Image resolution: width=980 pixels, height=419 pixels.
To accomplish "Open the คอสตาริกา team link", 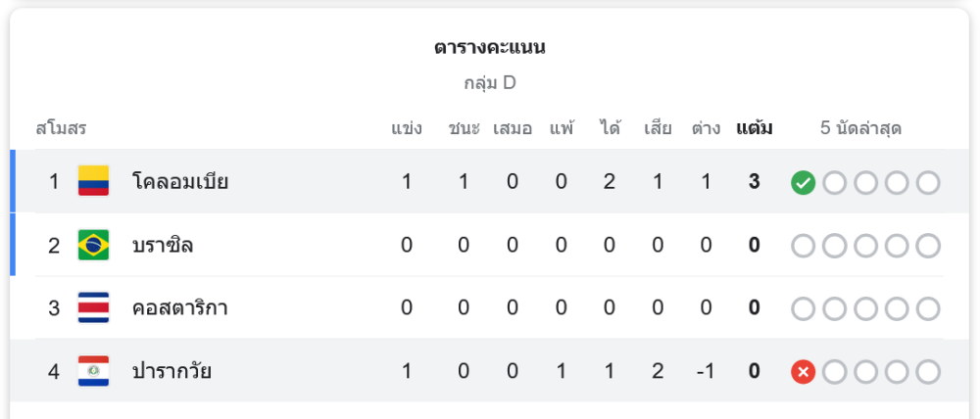I will (x=180, y=308).
